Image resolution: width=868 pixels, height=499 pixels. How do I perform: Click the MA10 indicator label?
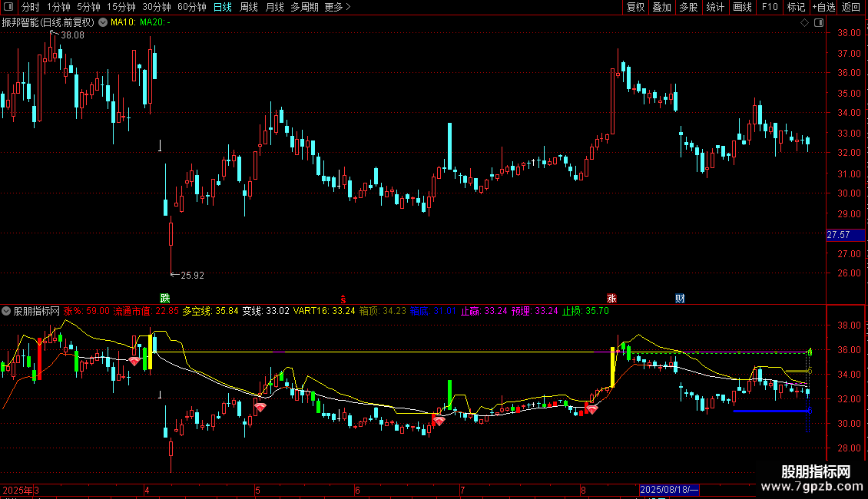click(123, 23)
